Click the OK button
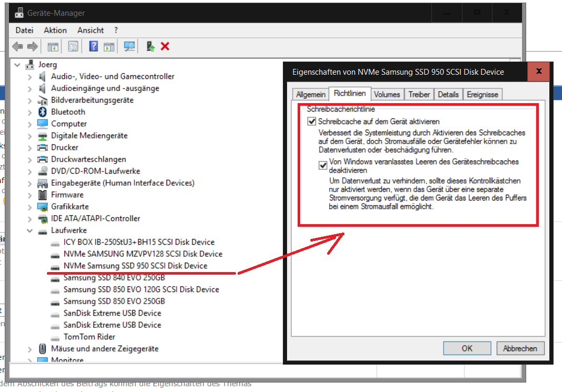562x392 pixels. point(467,348)
